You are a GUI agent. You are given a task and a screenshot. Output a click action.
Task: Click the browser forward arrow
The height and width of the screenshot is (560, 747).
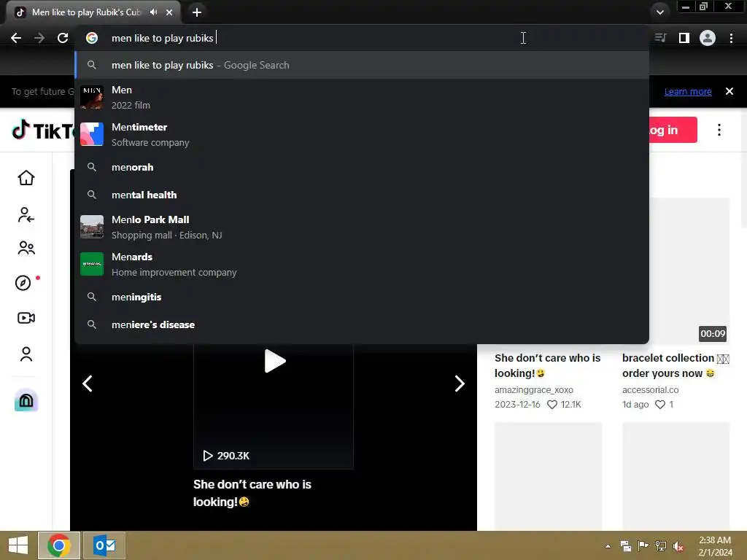coord(39,38)
